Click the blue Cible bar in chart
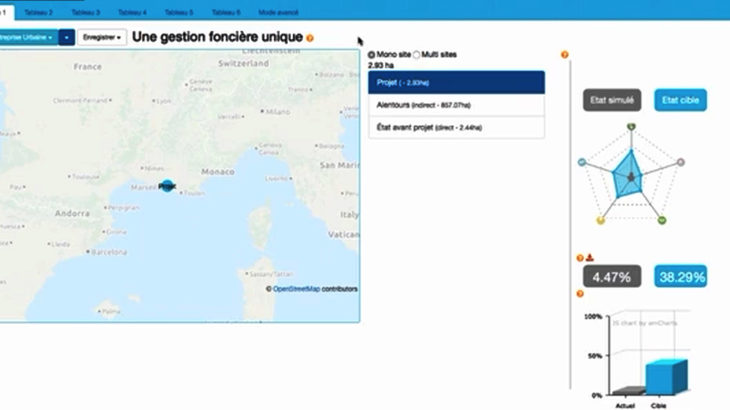Image resolution: width=730 pixels, height=410 pixels. tap(666, 376)
